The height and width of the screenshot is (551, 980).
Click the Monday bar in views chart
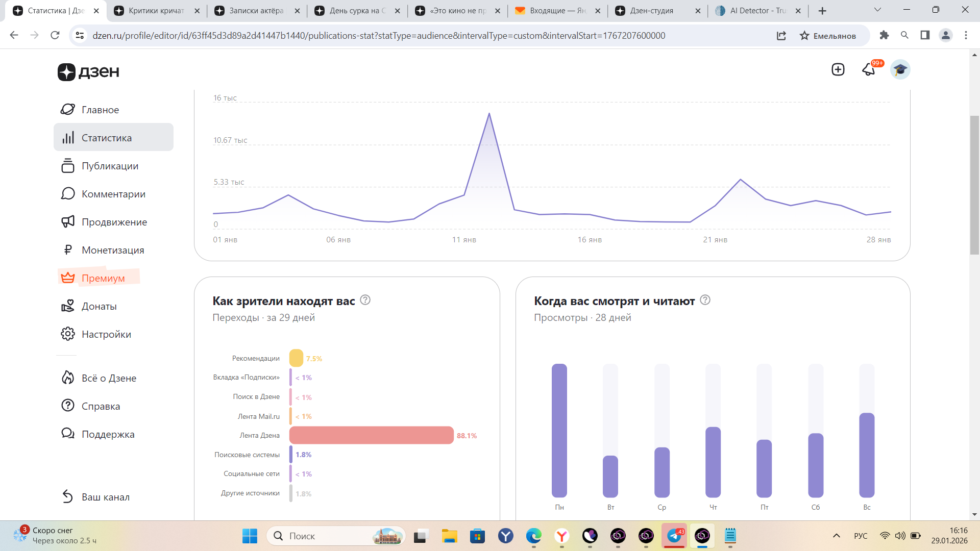click(559, 430)
